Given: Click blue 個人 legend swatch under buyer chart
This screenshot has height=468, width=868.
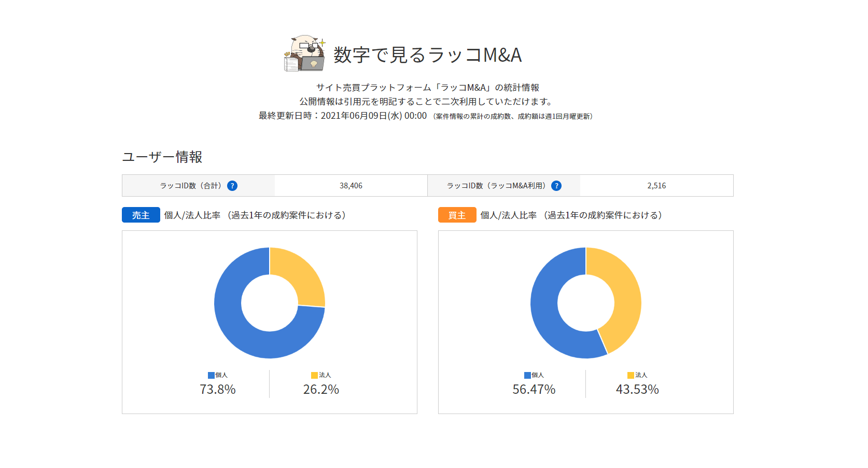Looking at the screenshot, I should (x=527, y=375).
